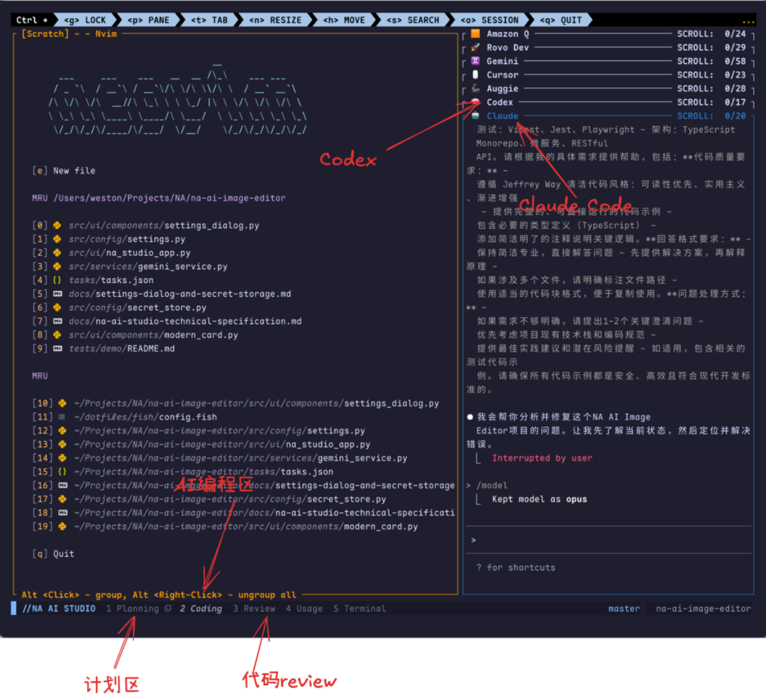Select the PANE mode in the Ctrl bar
Screen dimensions: 766x700
148,20
